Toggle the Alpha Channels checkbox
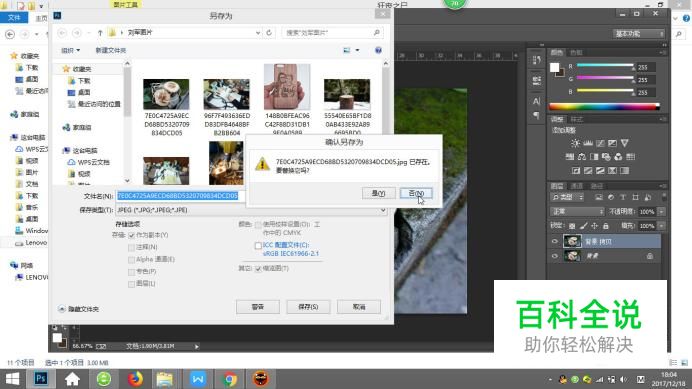Image resolution: width=692 pixels, height=389 pixels. click(x=132, y=260)
